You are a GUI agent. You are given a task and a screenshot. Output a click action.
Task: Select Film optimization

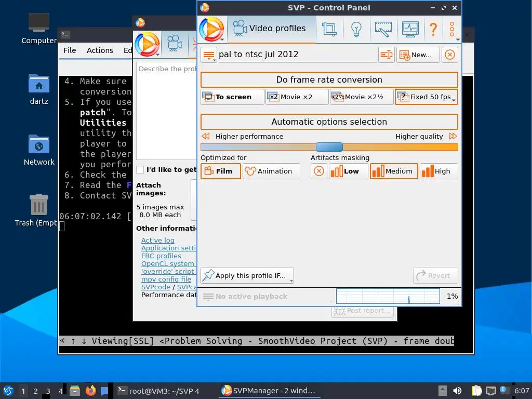(x=220, y=171)
